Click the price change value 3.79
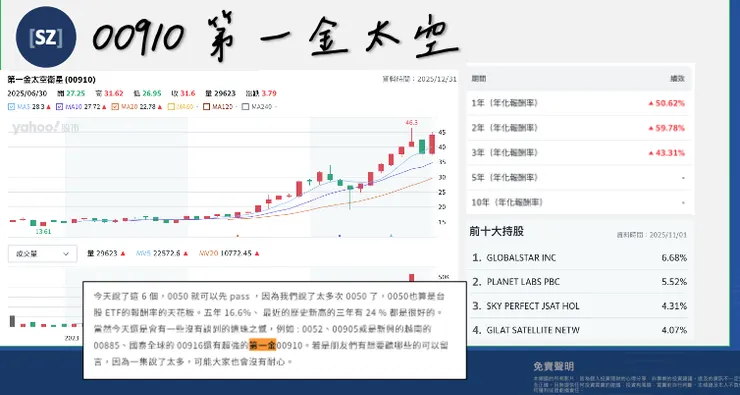 click(269, 93)
